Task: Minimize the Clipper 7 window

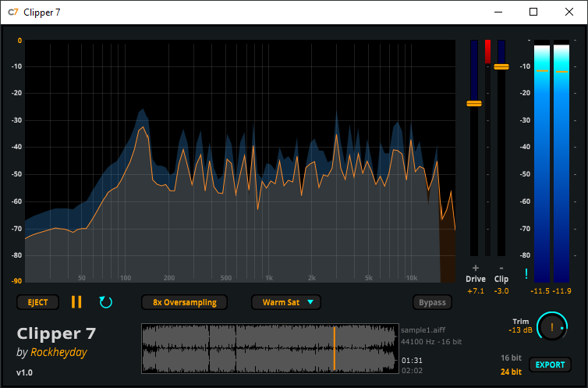Action: [x=498, y=12]
